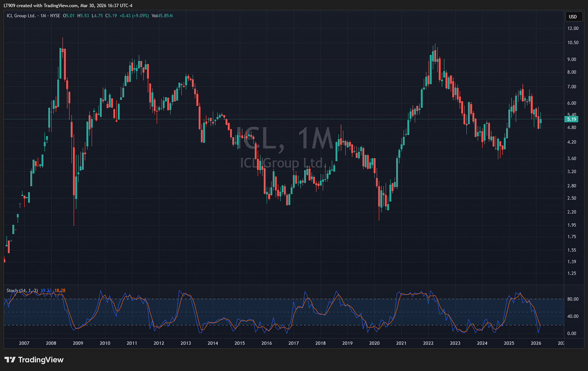Click the Stoch %D value 18.28
Viewport: 588px width, 371px height.
coord(60,290)
